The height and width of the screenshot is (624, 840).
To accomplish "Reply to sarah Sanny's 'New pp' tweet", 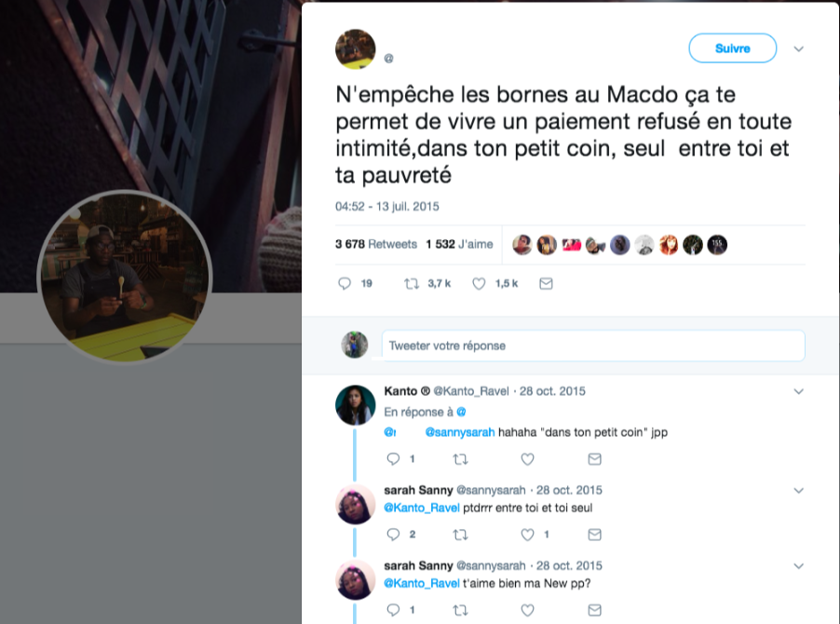I will [393, 610].
